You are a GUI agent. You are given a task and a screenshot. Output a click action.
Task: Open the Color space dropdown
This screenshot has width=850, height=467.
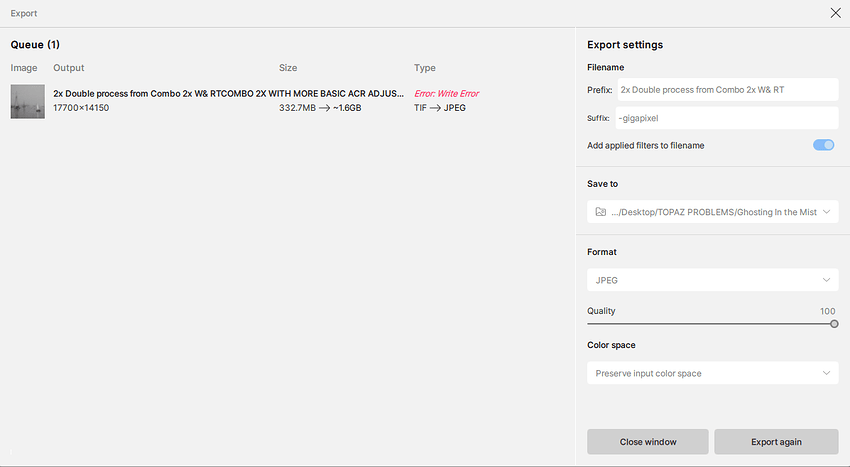pyautogui.click(x=712, y=373)
